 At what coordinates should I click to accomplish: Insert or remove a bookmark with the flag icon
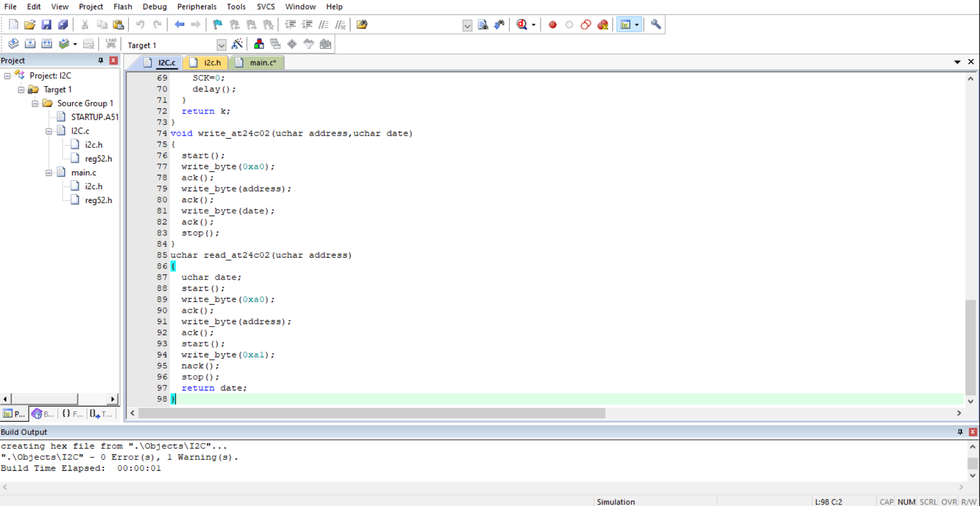218,25
